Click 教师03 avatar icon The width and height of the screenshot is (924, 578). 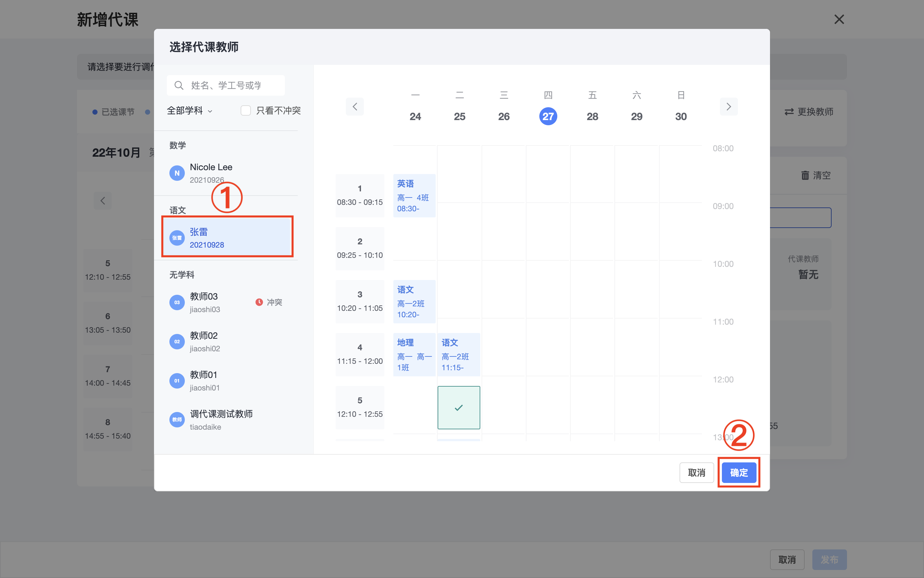pyautogui.click(x=177, y=302)
